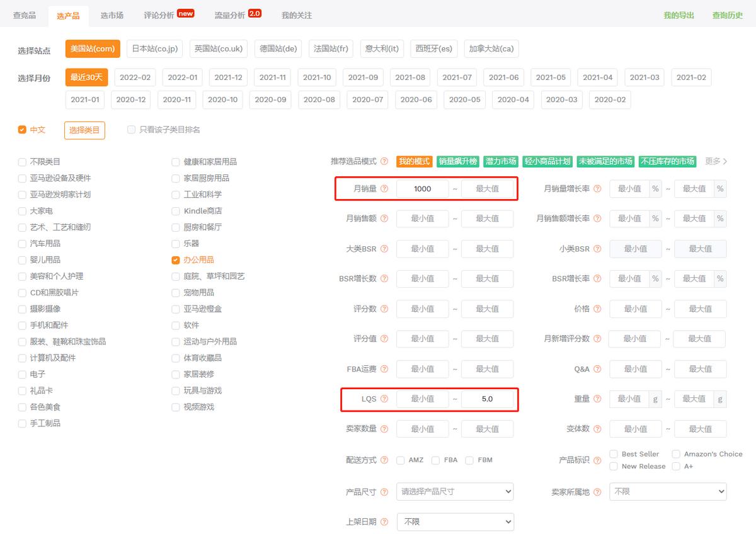The width and height of the screenshot is (756, 534).
Task: Open the 卖家所属地 dropdown
Action: 667,491
